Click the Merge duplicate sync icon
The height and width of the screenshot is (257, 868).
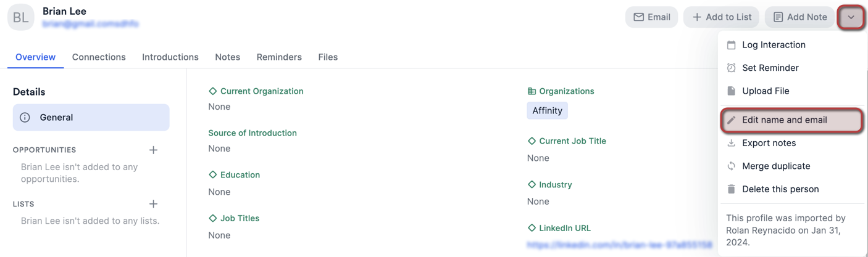click(x=731, y=166)
